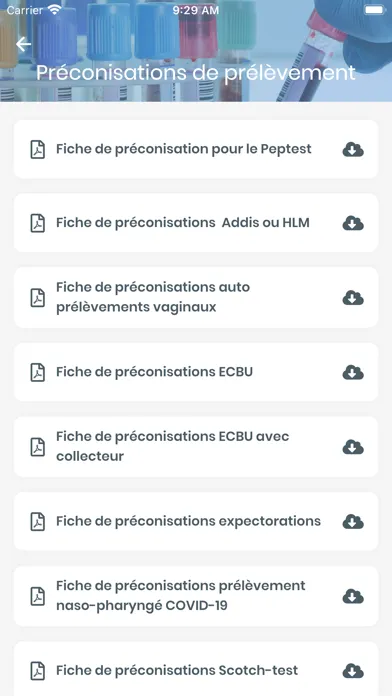Download the Peptest fiche via cloud icon
This screenshot has height=696, width=392.
[x=353, y=150]
